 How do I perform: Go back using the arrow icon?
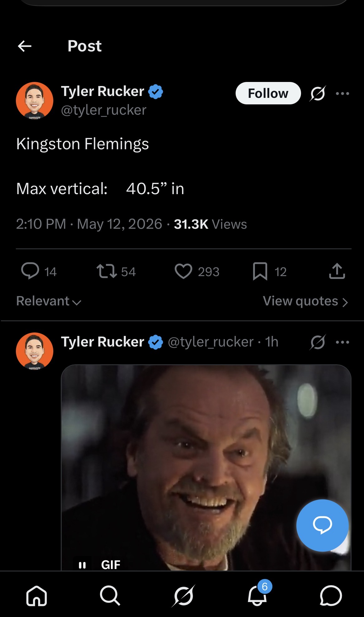tap(25, 46)
